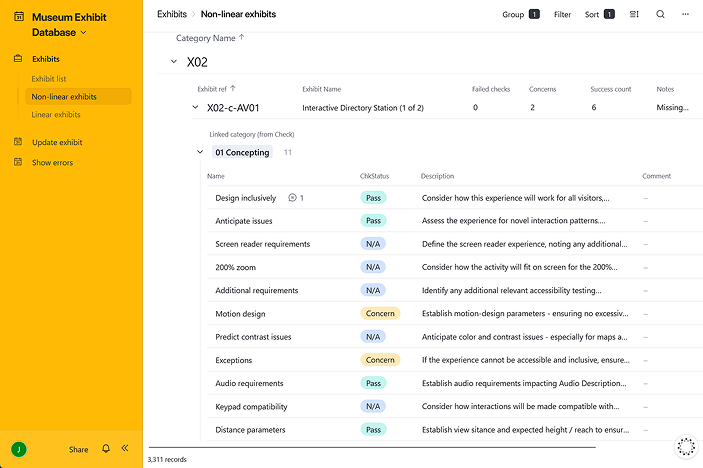Open Show errors page
This screenshot has height=468, width=703.
coord(52,162)
